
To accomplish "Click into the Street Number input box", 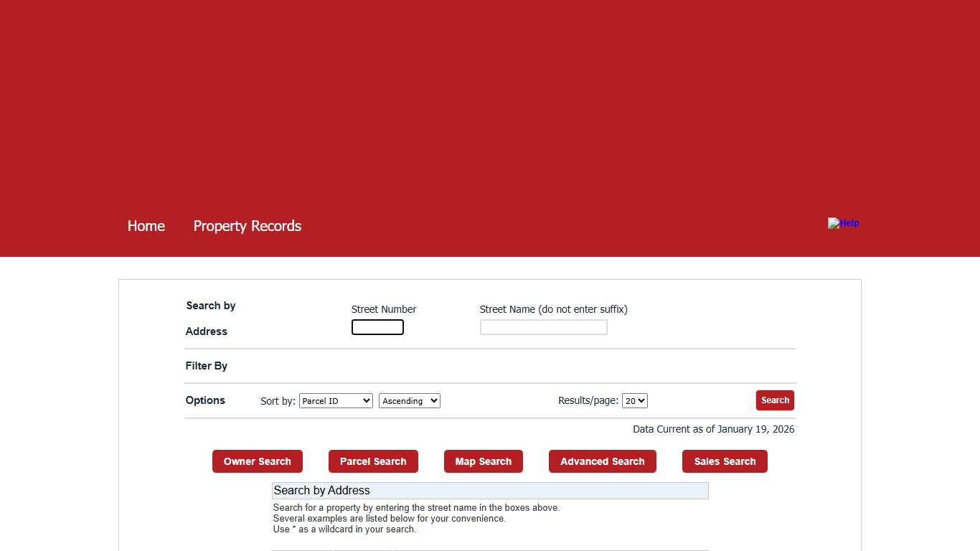I will point(377,326).
